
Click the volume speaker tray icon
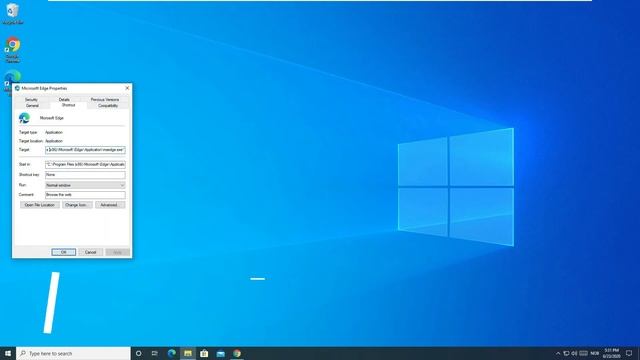point(574,353)
